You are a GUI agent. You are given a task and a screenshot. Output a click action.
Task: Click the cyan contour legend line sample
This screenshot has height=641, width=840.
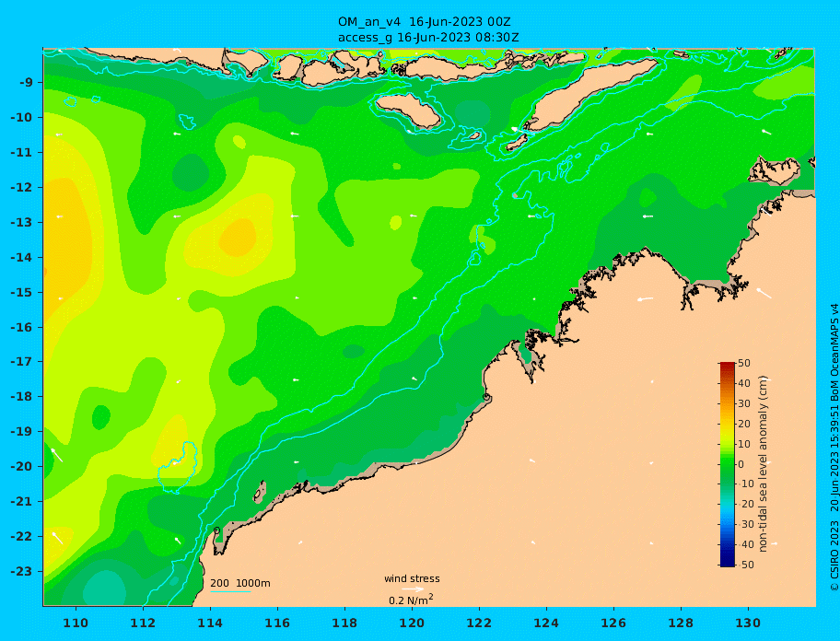[230, 591]
